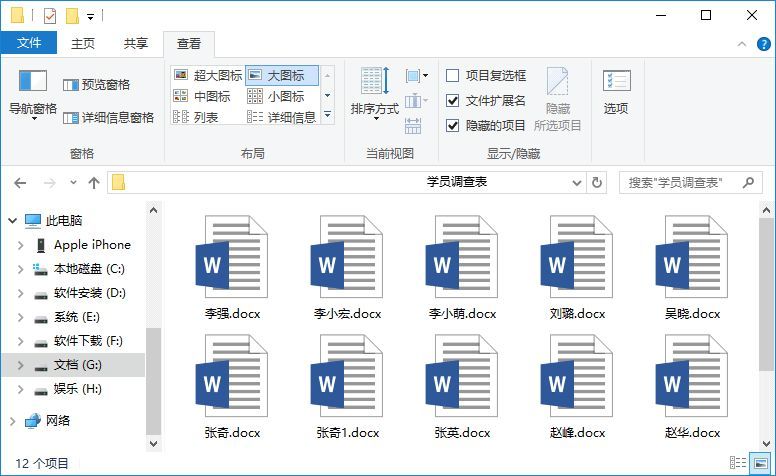Click Hide selected items (隐藏所选项目)
The image size is (776, 476).
557,100
